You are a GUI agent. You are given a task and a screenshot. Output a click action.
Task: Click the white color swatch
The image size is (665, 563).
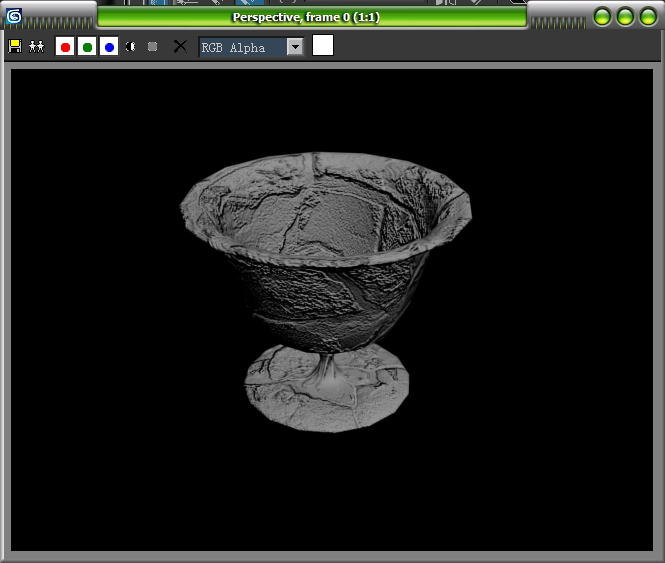tap(323, 45)
